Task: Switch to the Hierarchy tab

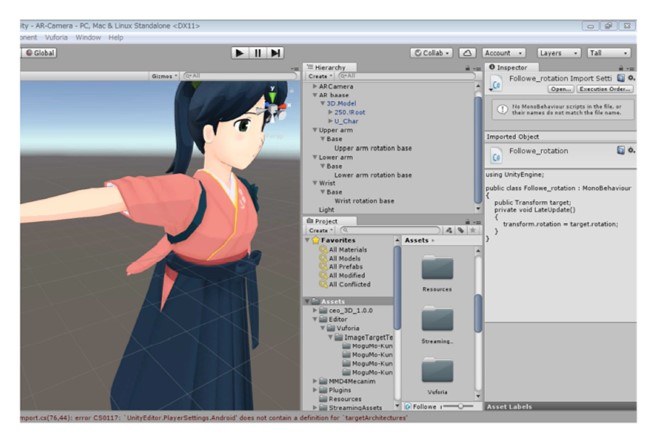Action: pos(330,67)
